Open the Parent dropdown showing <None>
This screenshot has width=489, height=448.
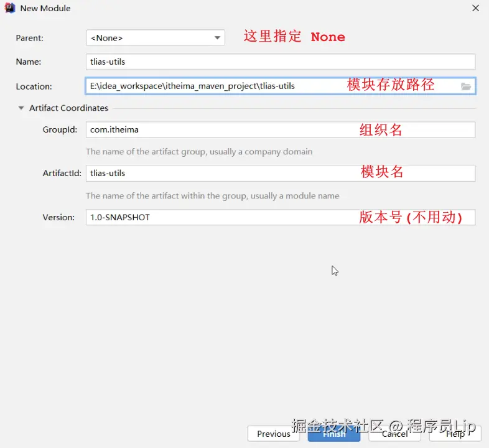pyautogui.click(x=156, y=38)
